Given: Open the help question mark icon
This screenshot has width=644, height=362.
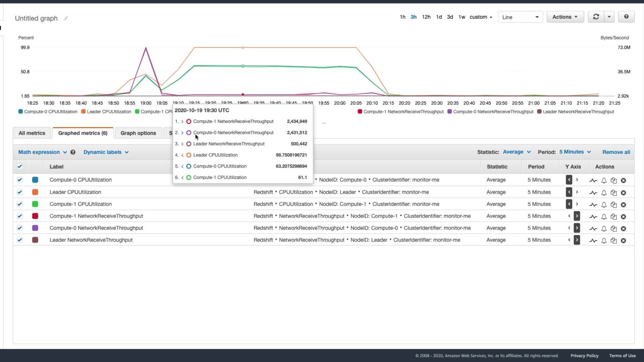Looking at the screenshot, I should [626, 17].
